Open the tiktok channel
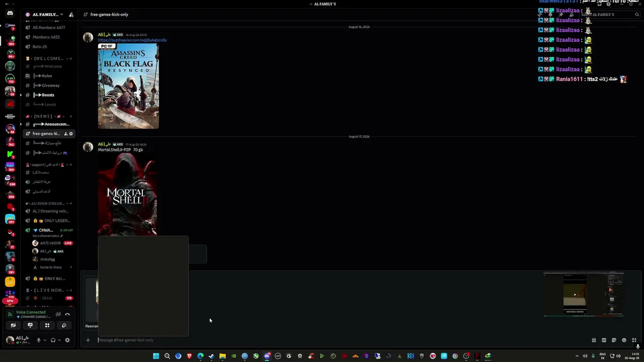Screen dimensions: 644x362 point(49,298)
